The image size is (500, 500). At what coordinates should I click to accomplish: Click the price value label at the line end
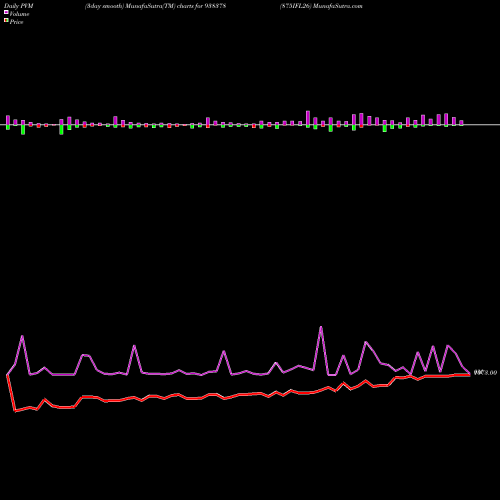pyautogui.click(x=485, y=372)
